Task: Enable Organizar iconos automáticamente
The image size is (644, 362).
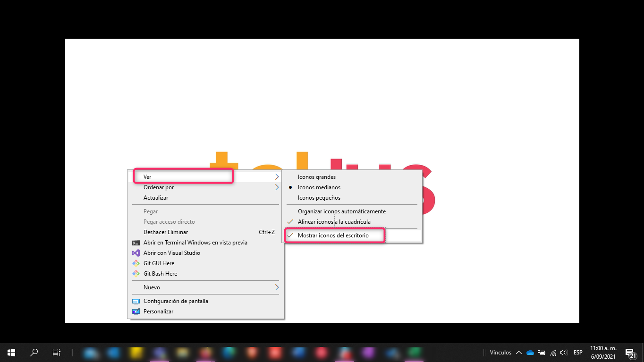Action: 341,211
